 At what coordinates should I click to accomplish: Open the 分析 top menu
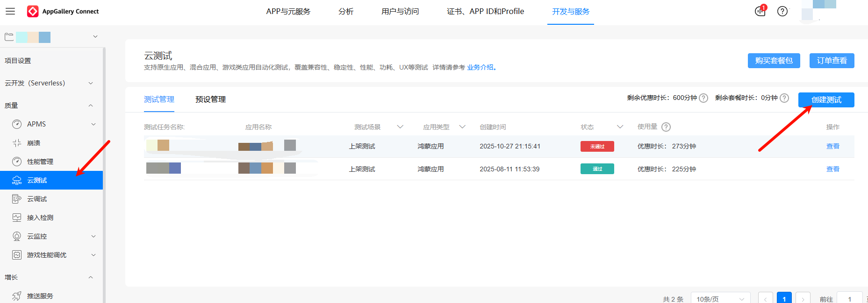point(346,11)
